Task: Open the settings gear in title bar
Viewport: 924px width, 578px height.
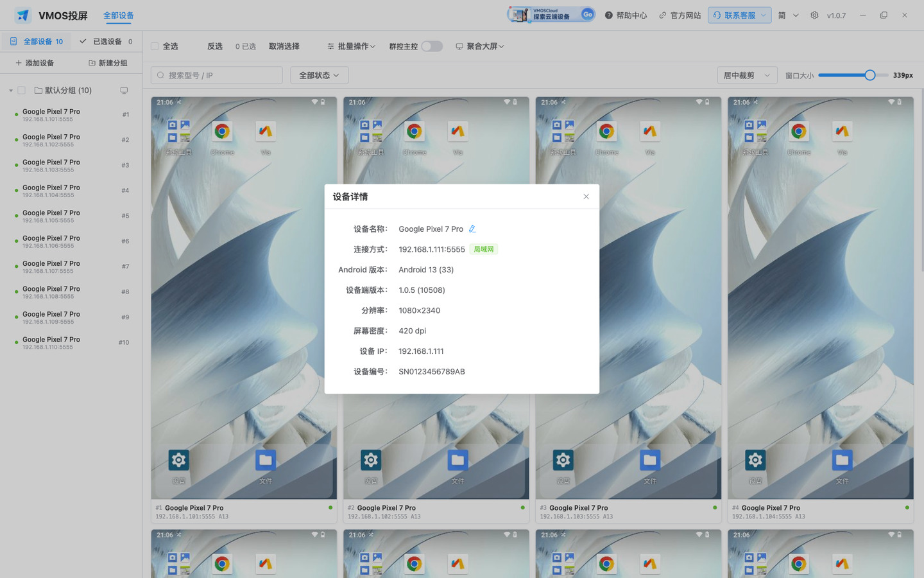Action: click(814, 15)
